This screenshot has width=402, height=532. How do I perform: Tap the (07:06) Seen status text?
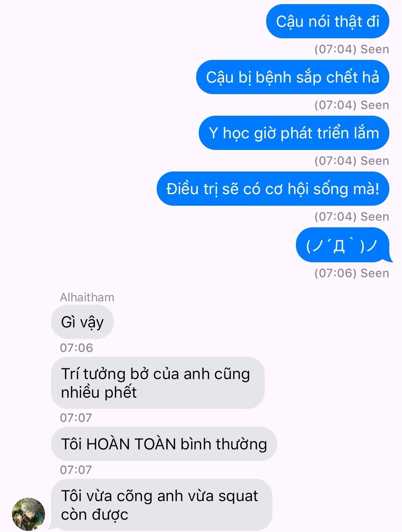[x=352, y=273]
